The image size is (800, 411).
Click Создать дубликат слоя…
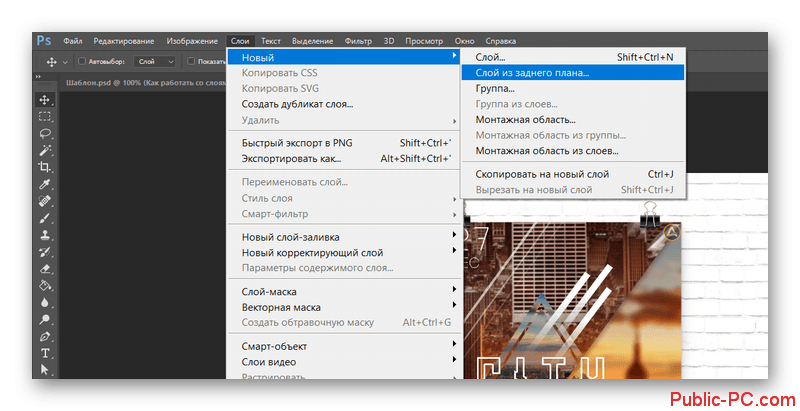coord(297,104)
